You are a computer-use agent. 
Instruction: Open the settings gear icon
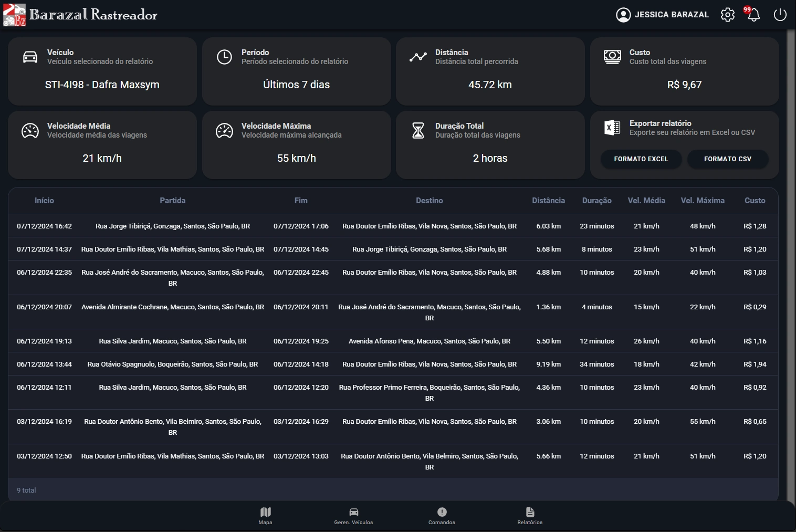click(x=728, y=15)
